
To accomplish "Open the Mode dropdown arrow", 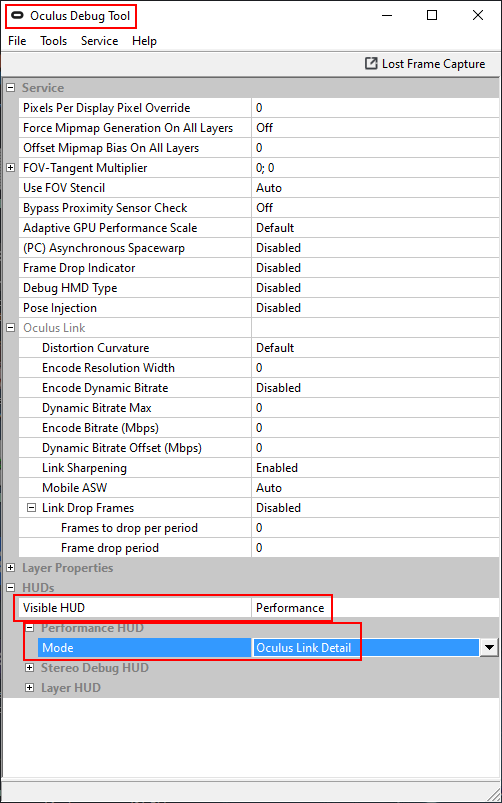I will (489, 648).
